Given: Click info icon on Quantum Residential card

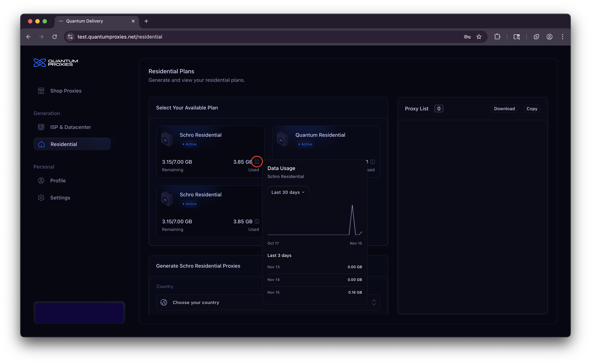Looking at the screenshot, I should (x=372, y=162).
